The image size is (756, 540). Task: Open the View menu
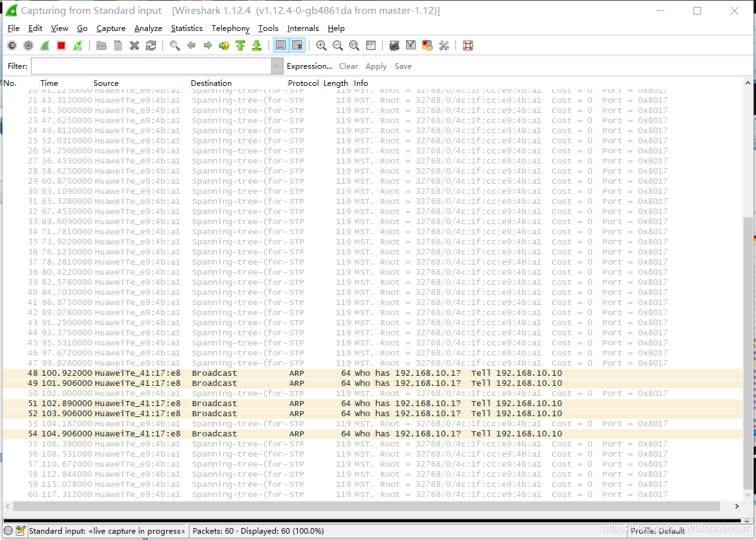(60, 28)
